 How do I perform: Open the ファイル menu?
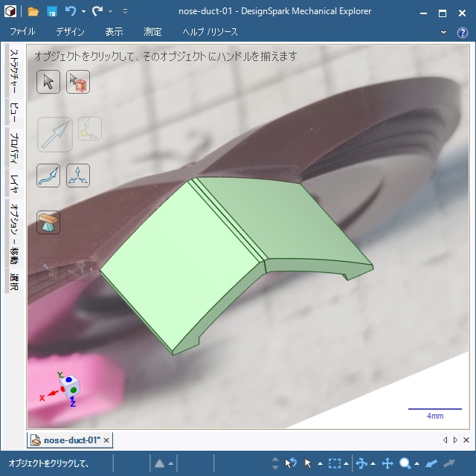click(x=22, y=32)
